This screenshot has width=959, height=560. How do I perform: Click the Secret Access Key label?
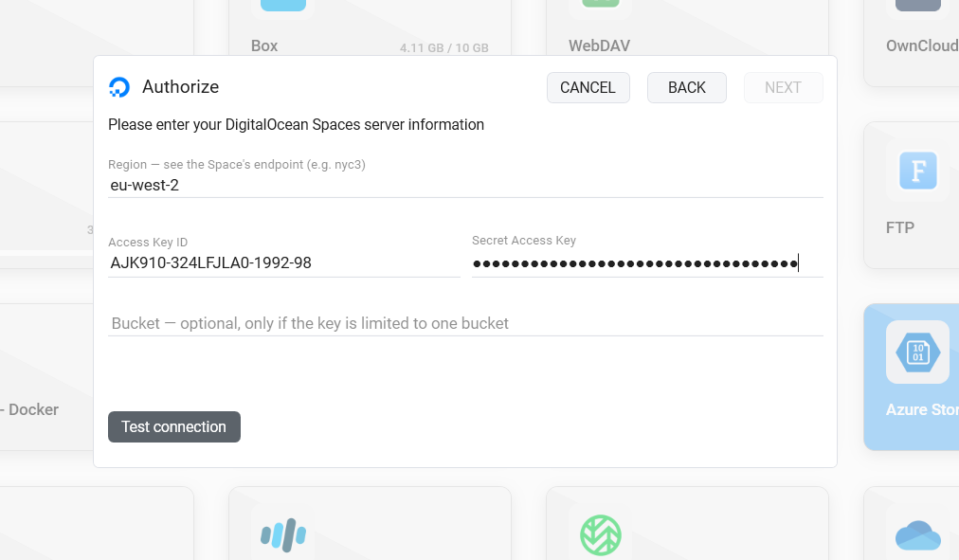click(523, 241)
